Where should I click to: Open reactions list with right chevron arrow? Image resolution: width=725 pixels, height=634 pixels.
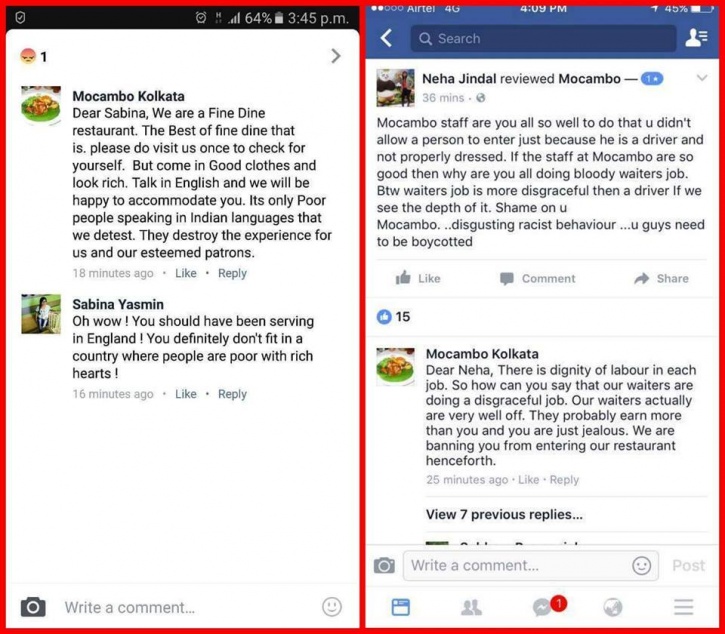336,56
